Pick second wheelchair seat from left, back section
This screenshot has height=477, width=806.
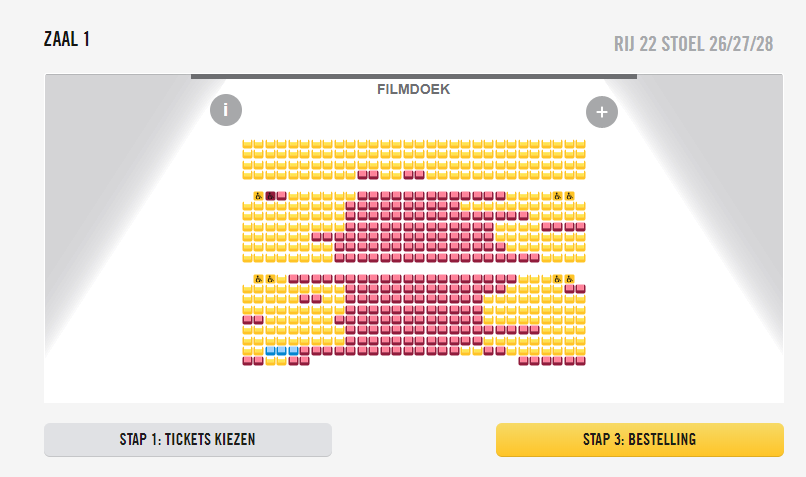coord(270,279)
